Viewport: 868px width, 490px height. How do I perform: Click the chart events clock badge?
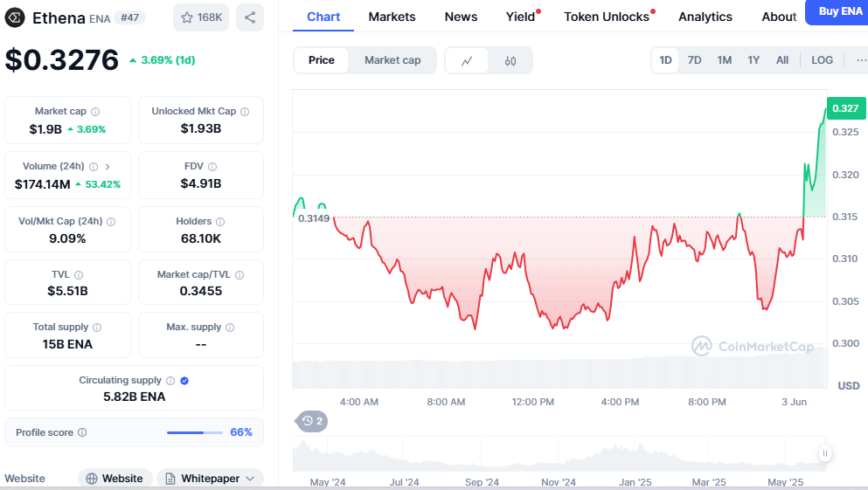[x=312, y=421]
